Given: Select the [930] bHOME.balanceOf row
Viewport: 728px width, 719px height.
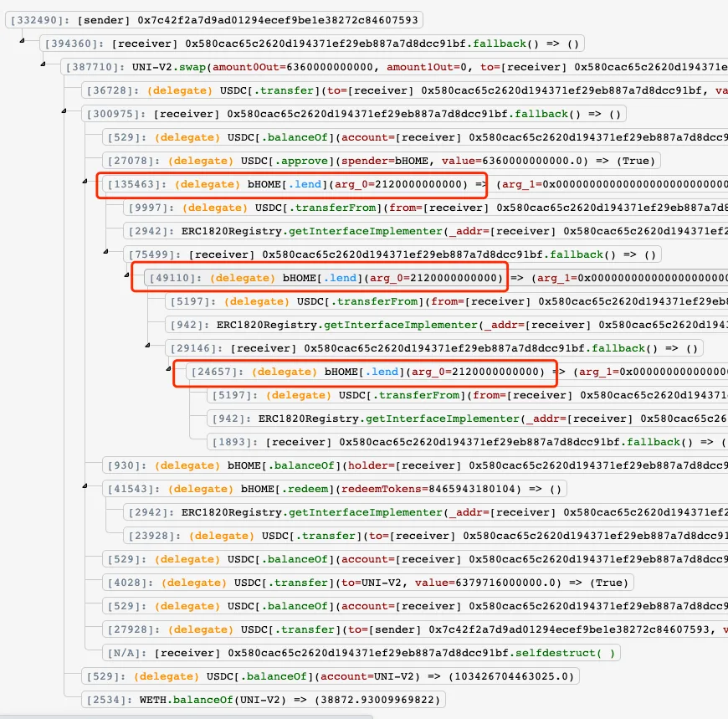Looking at the screenshot, I should coord(415,465).
